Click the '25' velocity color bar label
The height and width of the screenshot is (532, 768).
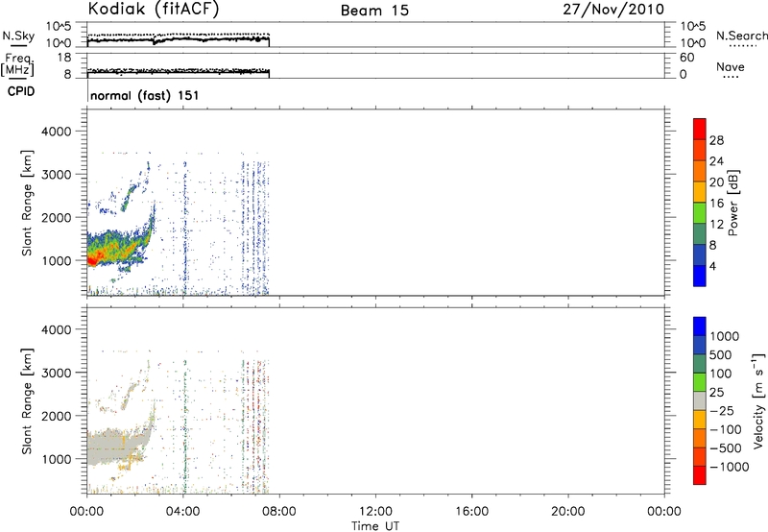[716, 392]
